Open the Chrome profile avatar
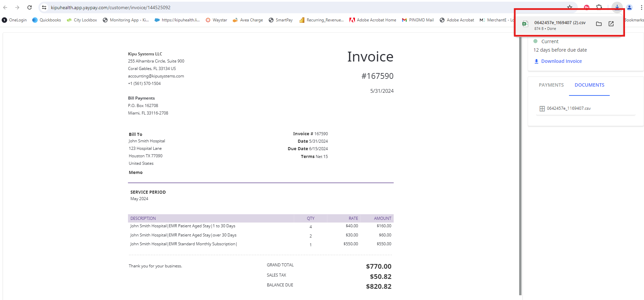644x300 pixels. click(x=629, y=7)
